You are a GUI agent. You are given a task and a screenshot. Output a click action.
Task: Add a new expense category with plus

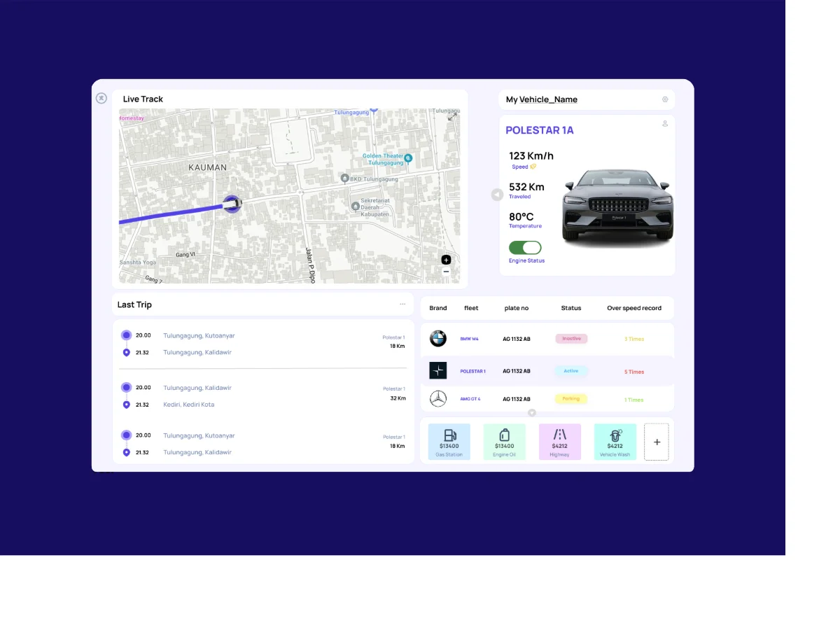(x=657, y=442)
